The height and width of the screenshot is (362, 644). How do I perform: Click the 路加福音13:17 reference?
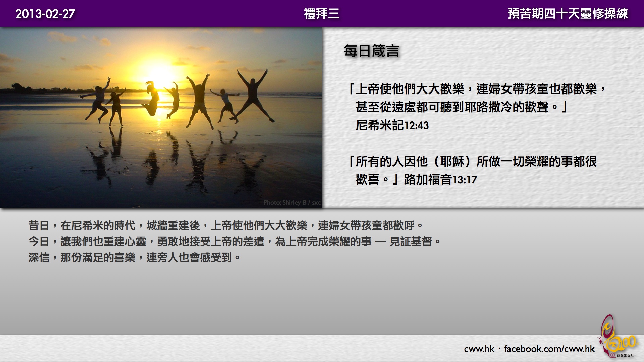440,180
